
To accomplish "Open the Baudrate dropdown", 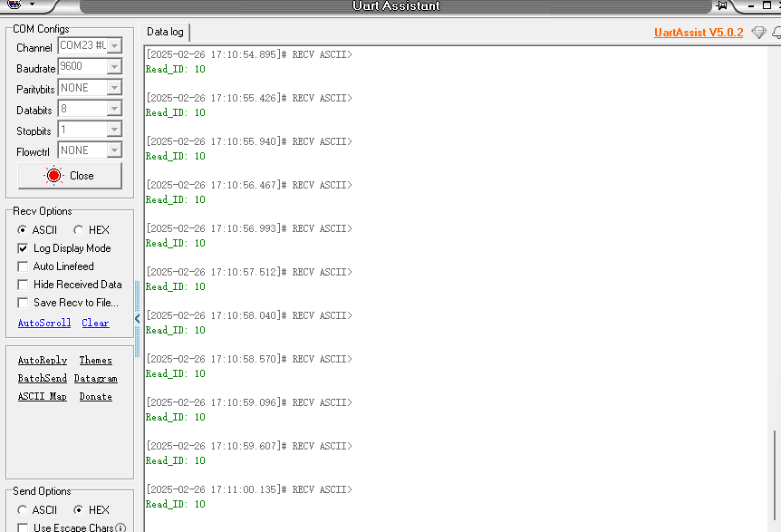I will [x=114, y=67].
